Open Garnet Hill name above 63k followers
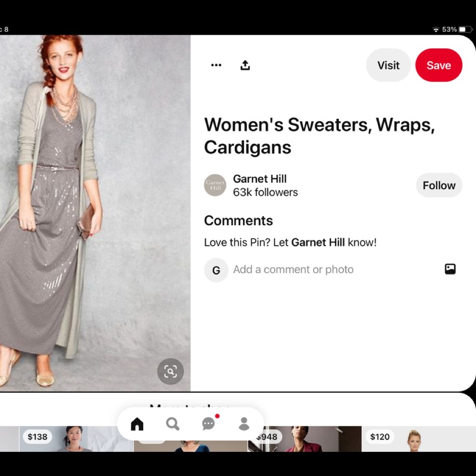This screenshot has width=476, height=476. [x=260, y=179]
